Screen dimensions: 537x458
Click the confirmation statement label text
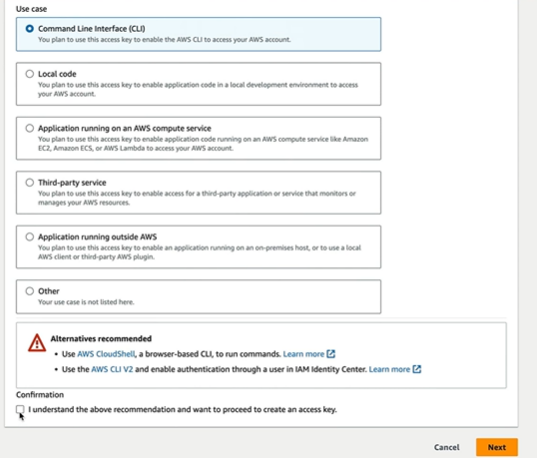(x=183, y=409)
